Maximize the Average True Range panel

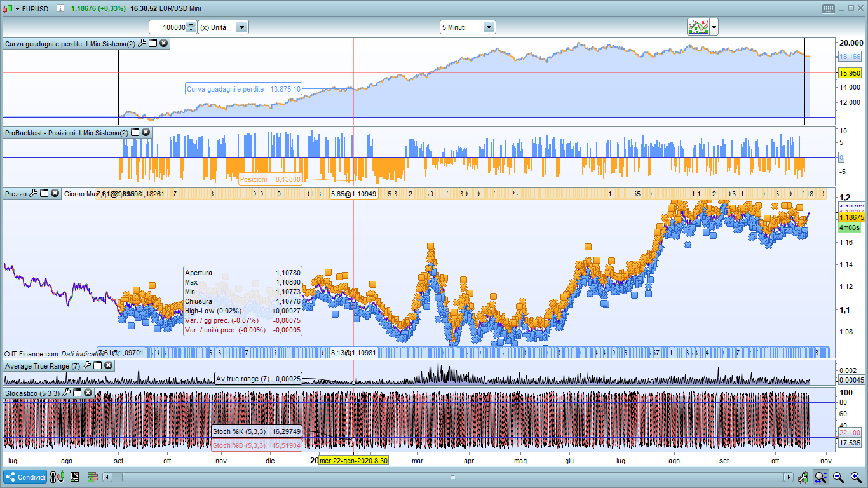pyautogui.click(x=98, y=365)
